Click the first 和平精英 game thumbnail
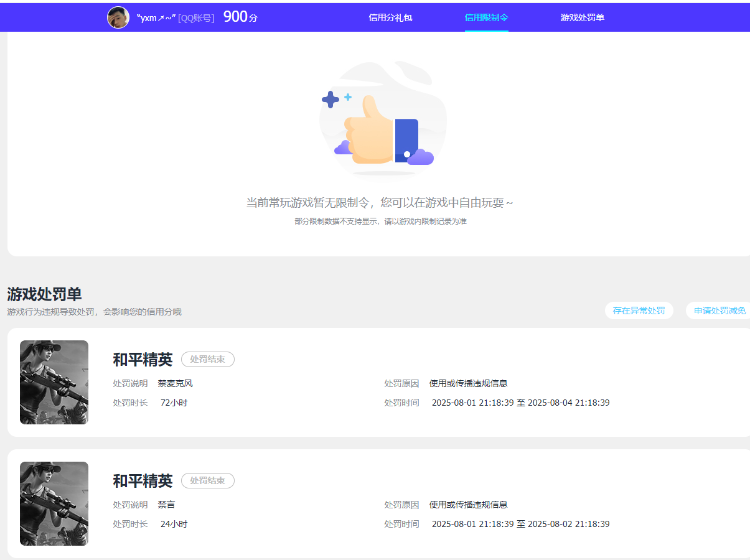Screen dimensions: 750x560 [54, 382]
